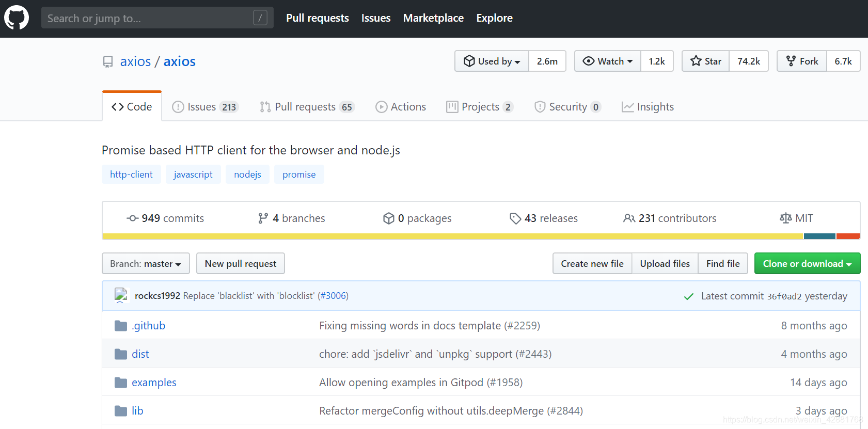Click the nodejs topic tag
This screenshot has height=429, width=868.
247,174
